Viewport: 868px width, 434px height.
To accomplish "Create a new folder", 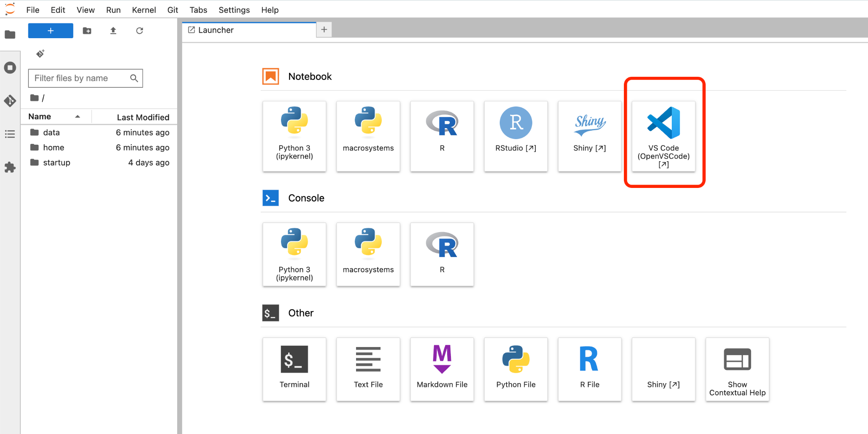I will [x=87, y=31].
